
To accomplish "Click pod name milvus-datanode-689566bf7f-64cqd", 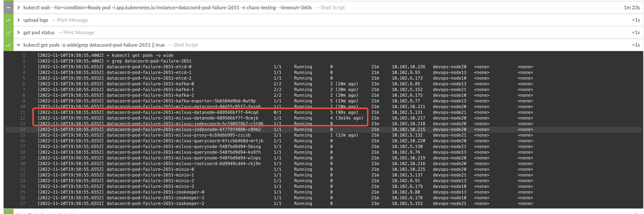I will click(x=217, y=112).
